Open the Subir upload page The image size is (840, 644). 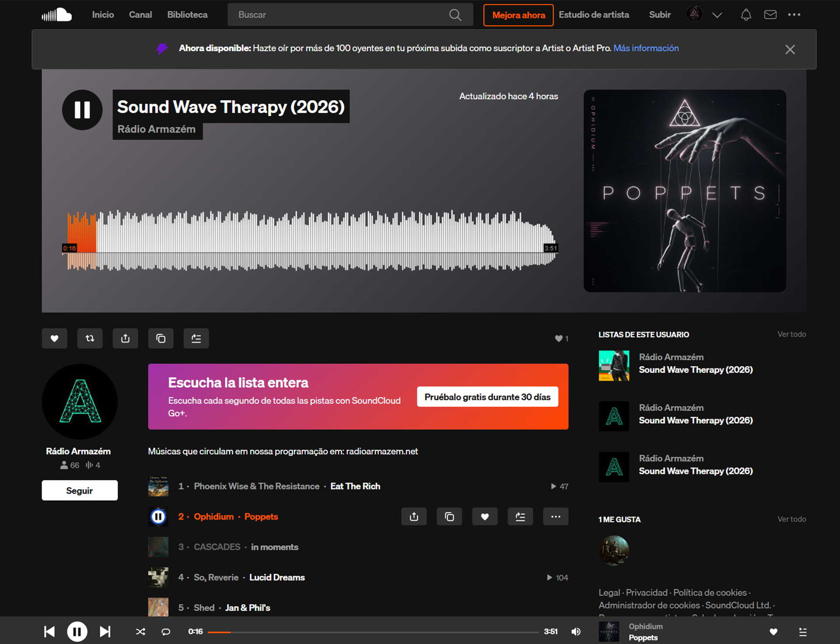click(x=660, y=14)
